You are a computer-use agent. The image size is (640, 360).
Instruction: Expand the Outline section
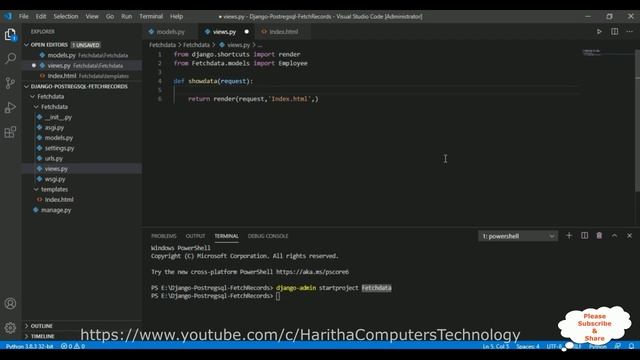pyautogui.click(x=82, y=326)
